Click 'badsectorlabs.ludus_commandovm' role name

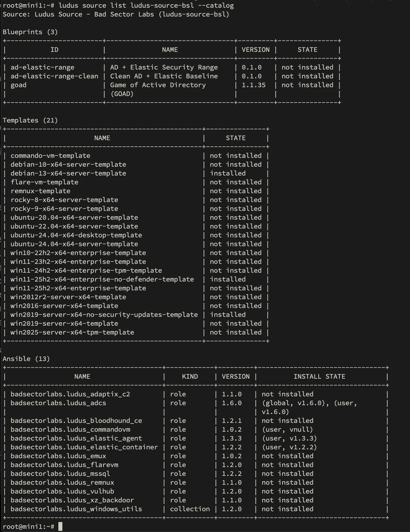[x=70, y=430]
